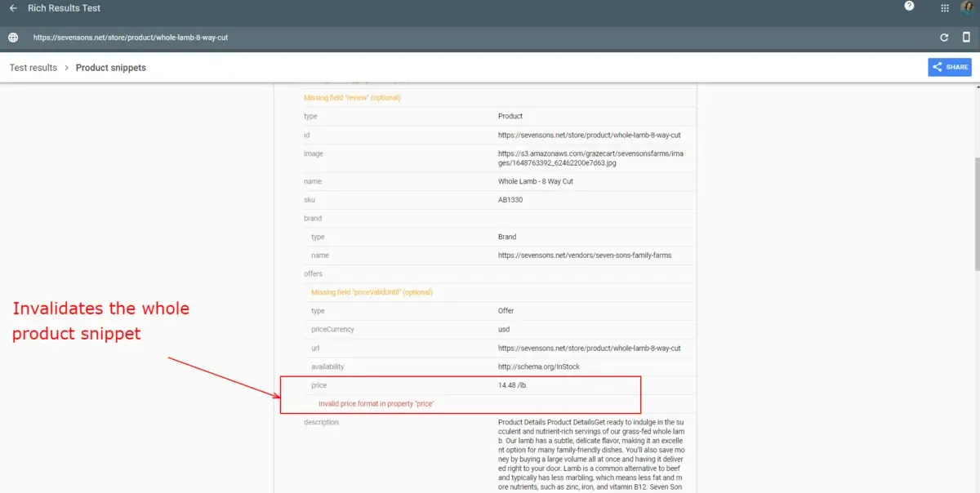Click the back arrow beside Rich Results Test
Image resolution: width=980 pixels, height=493 pixels.
click(13, 8)
